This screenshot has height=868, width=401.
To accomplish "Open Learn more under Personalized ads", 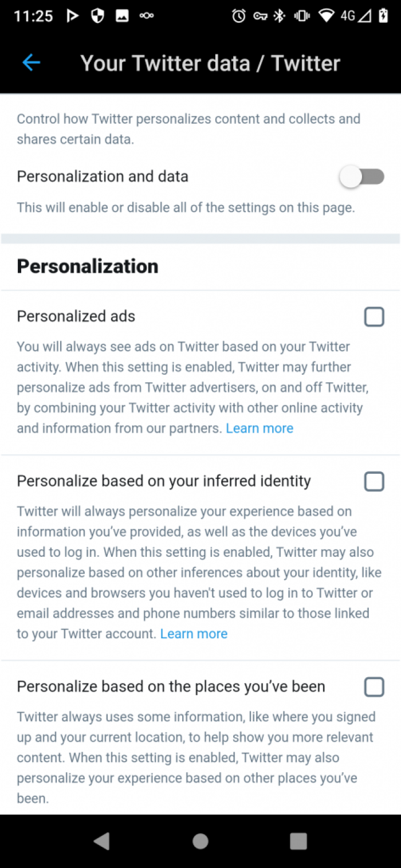I will click(260, 428).
